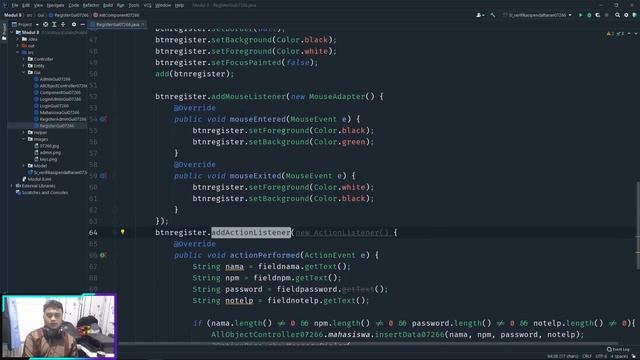Click the Debug bug icon
This screenshot has width=640, height=360.
pos(589,15)
